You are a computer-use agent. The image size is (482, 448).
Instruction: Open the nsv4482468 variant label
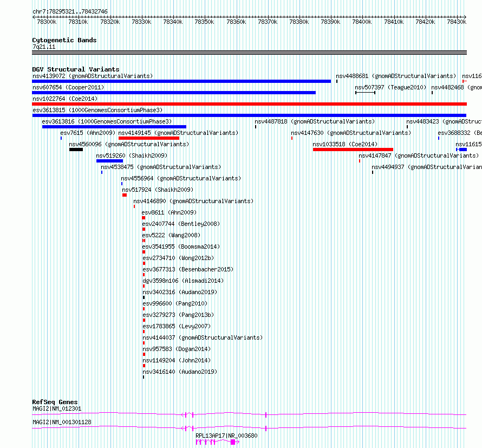pos(457,87)
